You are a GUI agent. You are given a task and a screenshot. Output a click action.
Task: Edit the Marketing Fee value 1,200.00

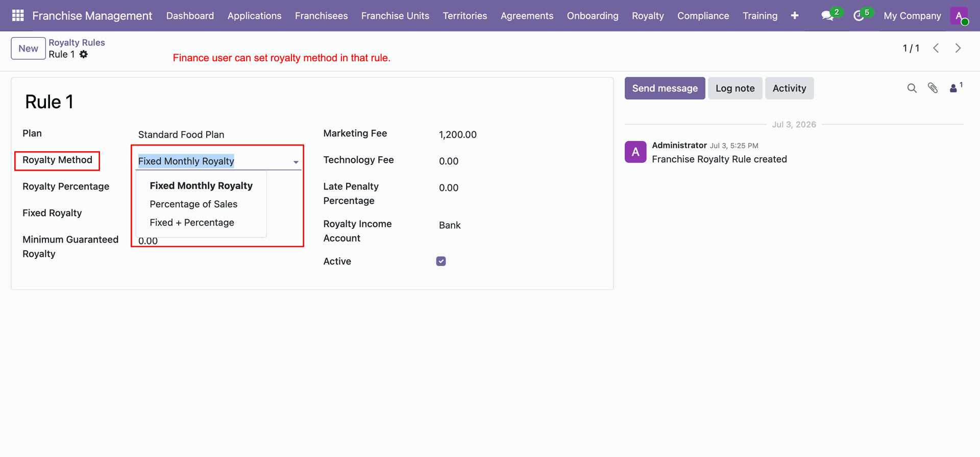458,135
